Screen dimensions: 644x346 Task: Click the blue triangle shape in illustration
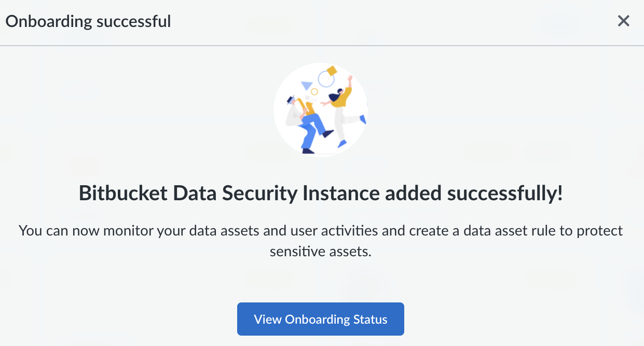pos(307,86)
